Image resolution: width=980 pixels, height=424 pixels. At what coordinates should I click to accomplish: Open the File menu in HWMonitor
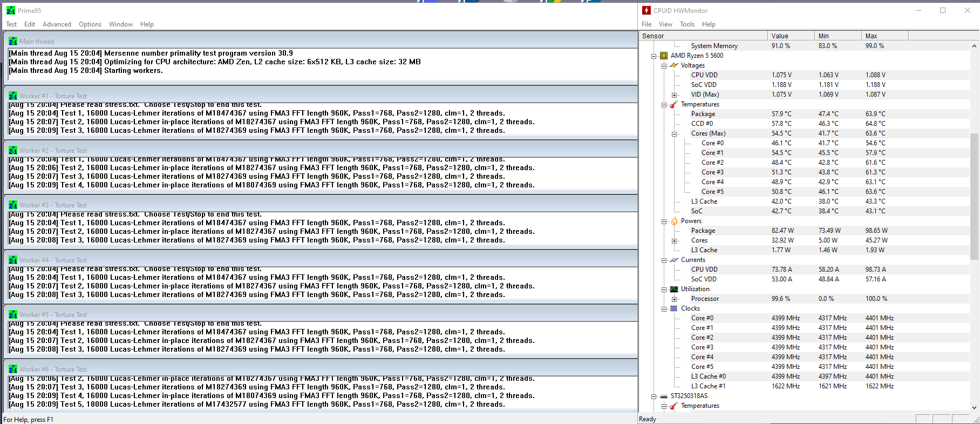pyautogui.click(x=646, y=24)
